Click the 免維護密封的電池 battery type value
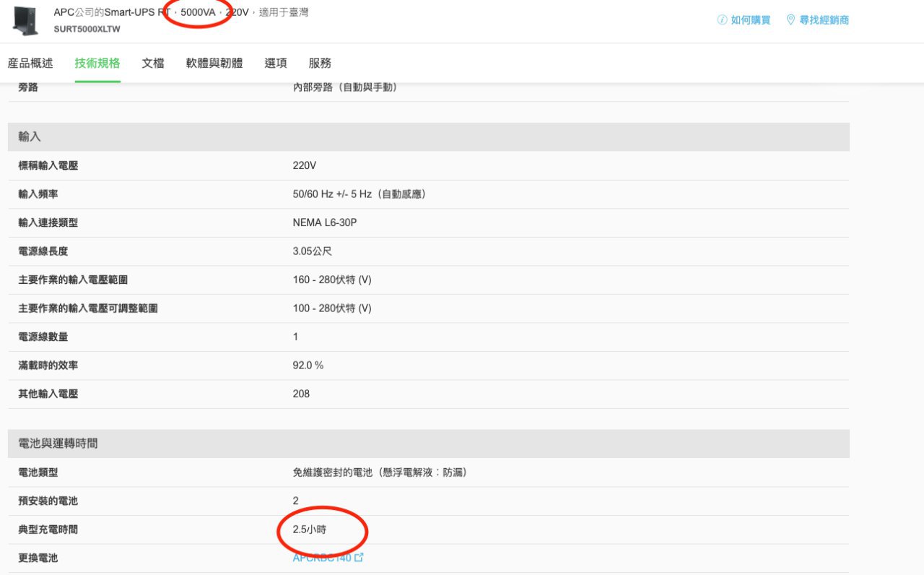Viewport: 924px width, 575px height. 380,472
